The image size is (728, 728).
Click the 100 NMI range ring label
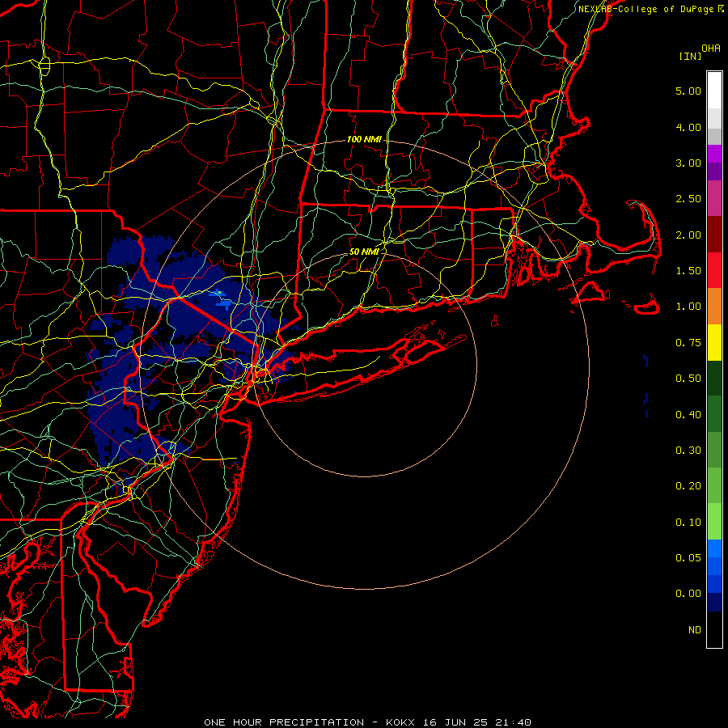tap(364, 139)
